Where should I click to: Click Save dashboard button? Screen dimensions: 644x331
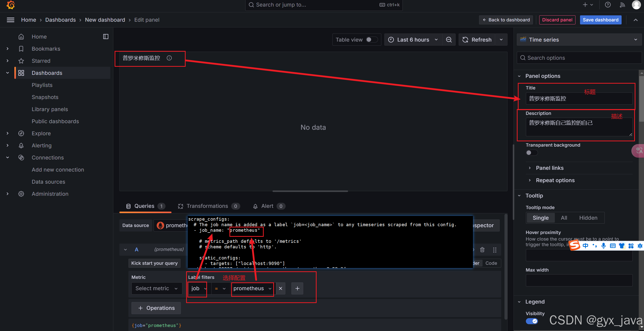[x=600, y=20]
